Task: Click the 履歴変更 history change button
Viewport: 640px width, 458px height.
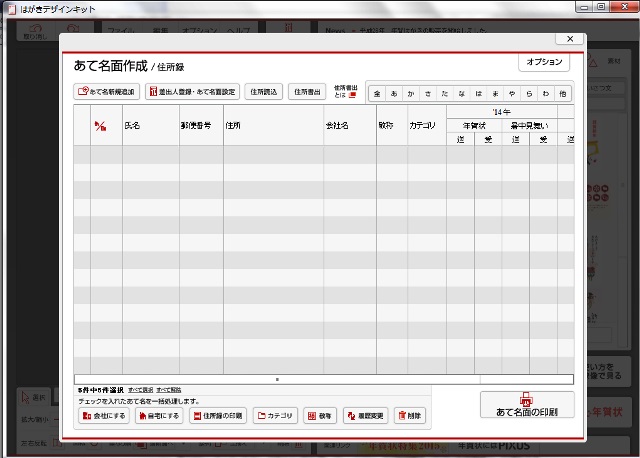Action: [x=365, y=415]
